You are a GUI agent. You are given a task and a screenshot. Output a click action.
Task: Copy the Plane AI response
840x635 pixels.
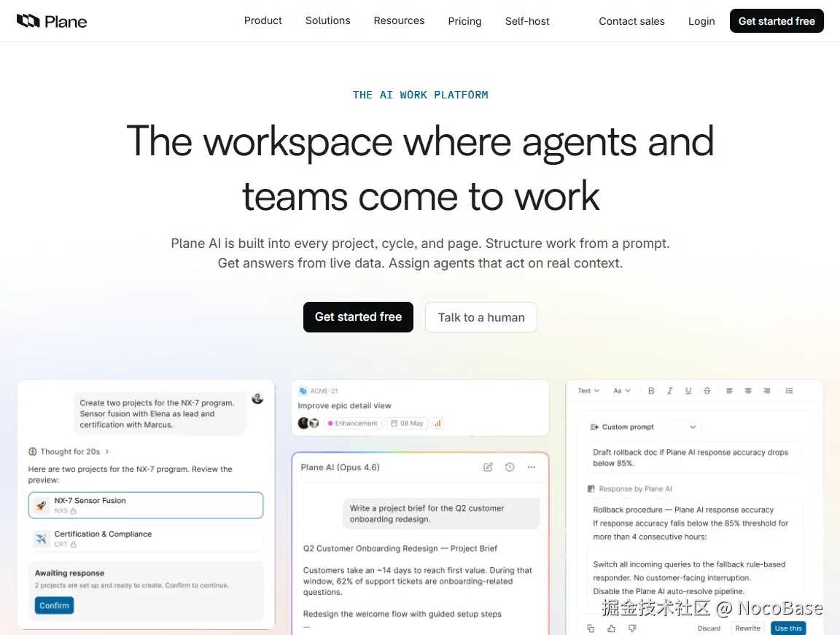[591, 628]
